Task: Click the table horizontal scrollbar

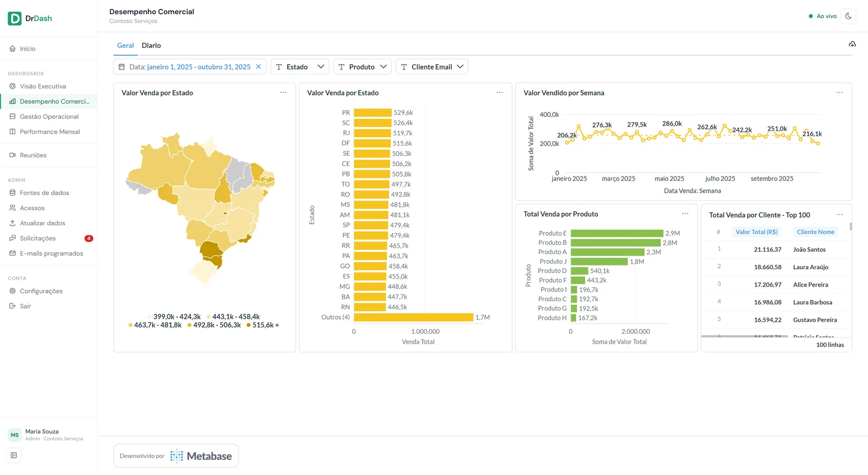Action: [744, 337]
